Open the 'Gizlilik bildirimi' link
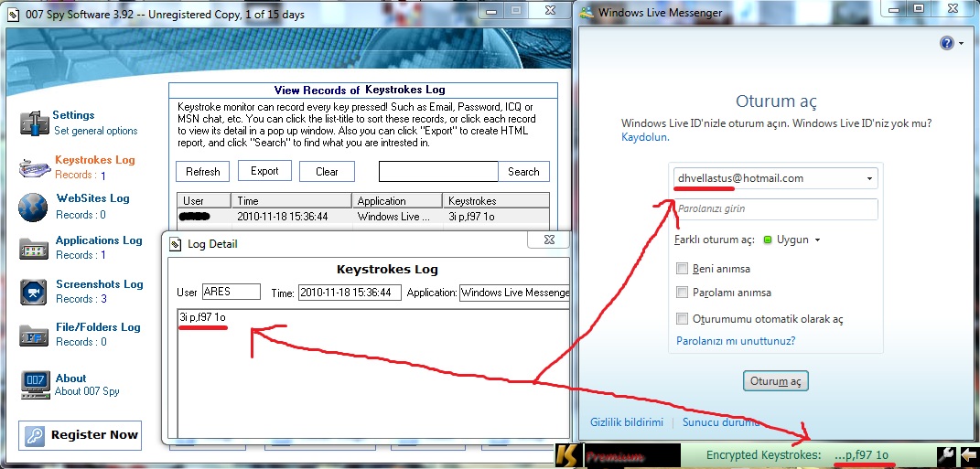 coord(626,422)
